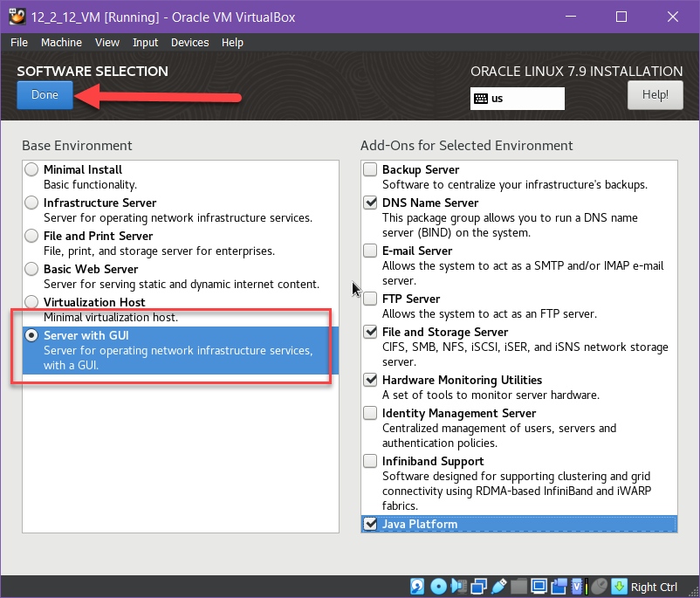
Task: Click the keyboard layout icon beside us
Action: coord(480,99)
